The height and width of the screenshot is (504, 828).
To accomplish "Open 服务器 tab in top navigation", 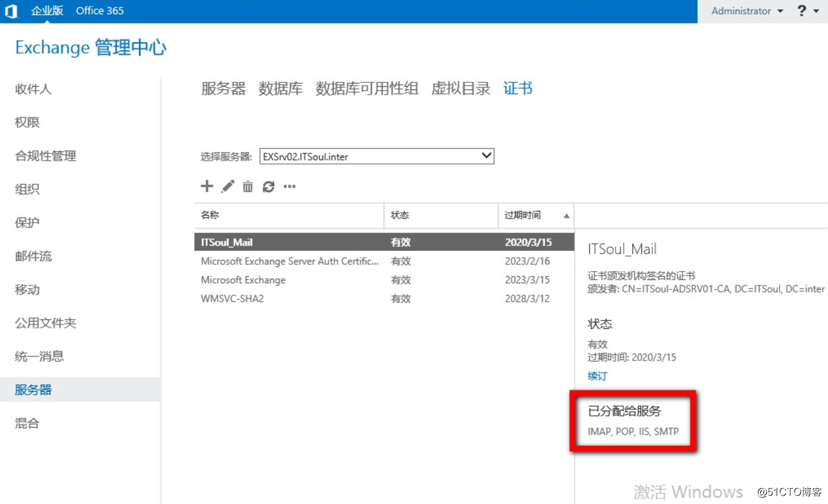I will point(223,89).
